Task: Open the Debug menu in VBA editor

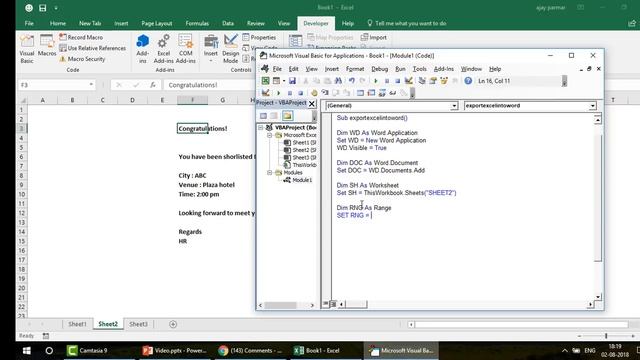Action: click(x=380, y=69)
